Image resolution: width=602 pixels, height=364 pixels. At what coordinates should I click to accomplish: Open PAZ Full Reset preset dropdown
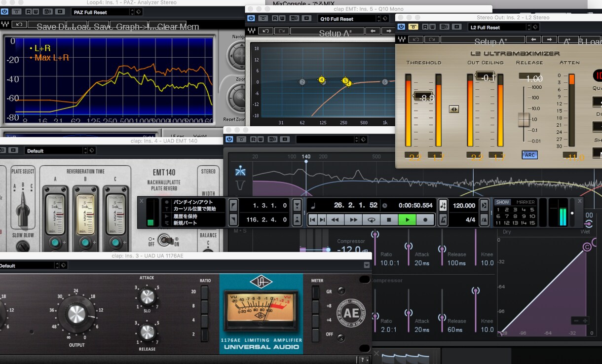click(x=107, y=11)
